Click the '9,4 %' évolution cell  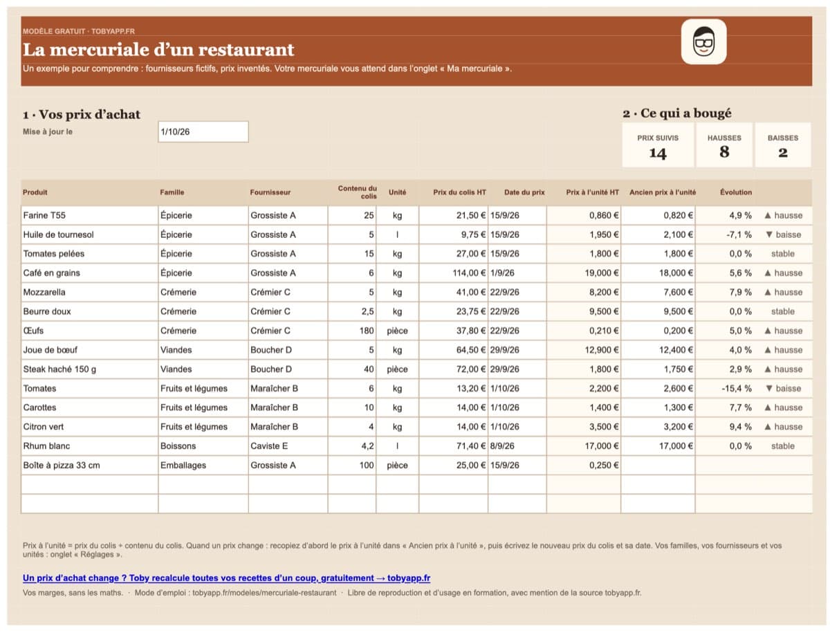tap(725, 427)
